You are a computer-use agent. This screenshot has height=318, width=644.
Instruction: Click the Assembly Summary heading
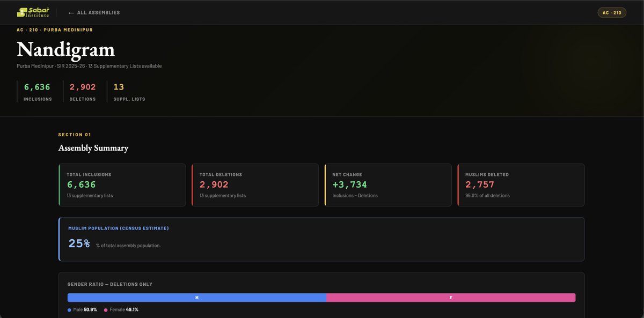pos(93,148)
